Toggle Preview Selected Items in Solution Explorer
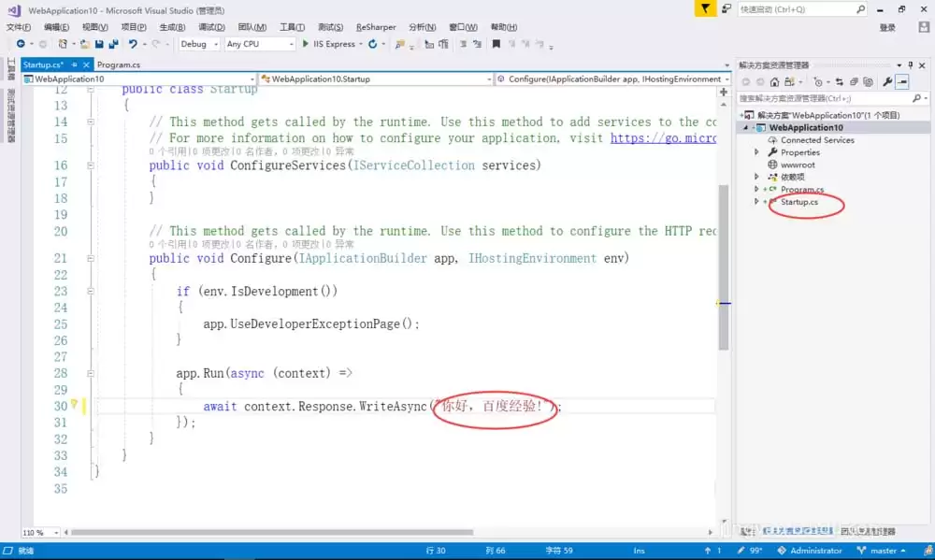935x560 pixels. pos(903,81)
